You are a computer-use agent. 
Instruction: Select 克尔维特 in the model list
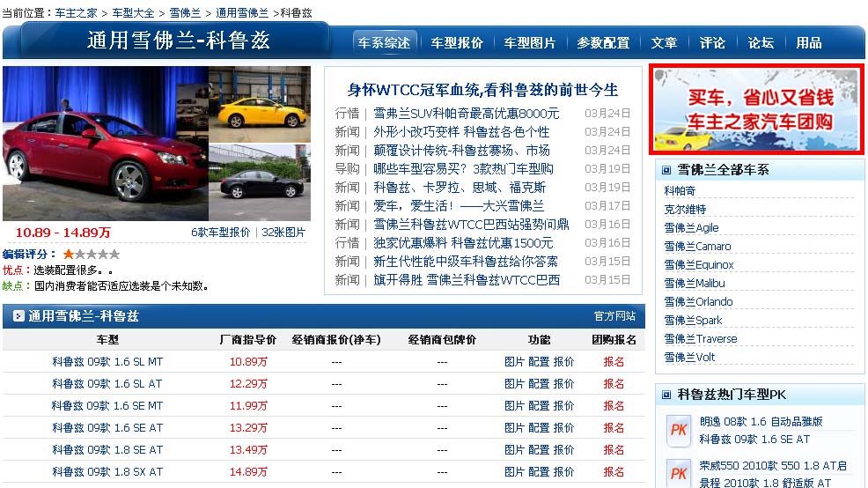685,210
